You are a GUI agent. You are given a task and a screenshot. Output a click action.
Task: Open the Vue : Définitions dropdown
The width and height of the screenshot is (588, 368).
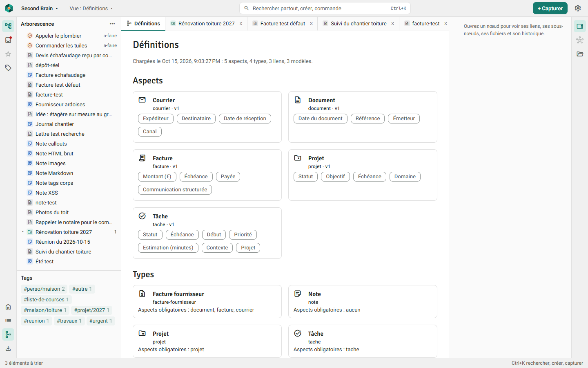point(91,8)
